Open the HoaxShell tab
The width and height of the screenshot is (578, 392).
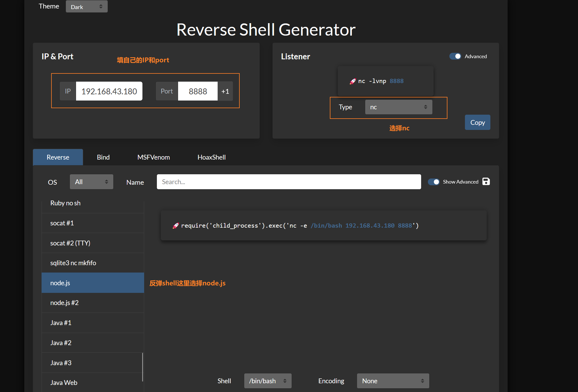(x=211, y=157)
